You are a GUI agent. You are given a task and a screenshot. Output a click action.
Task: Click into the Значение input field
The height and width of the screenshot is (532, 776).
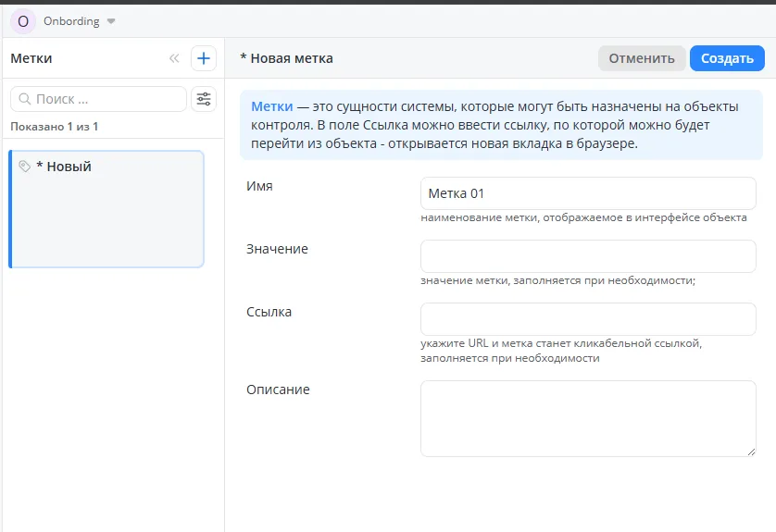(x=587, y=256)
